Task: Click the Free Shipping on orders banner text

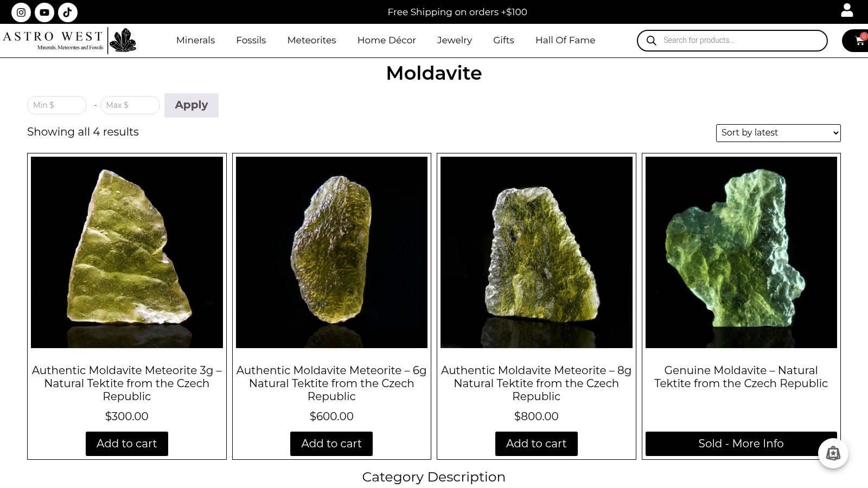Action: [x=457, y=12]
